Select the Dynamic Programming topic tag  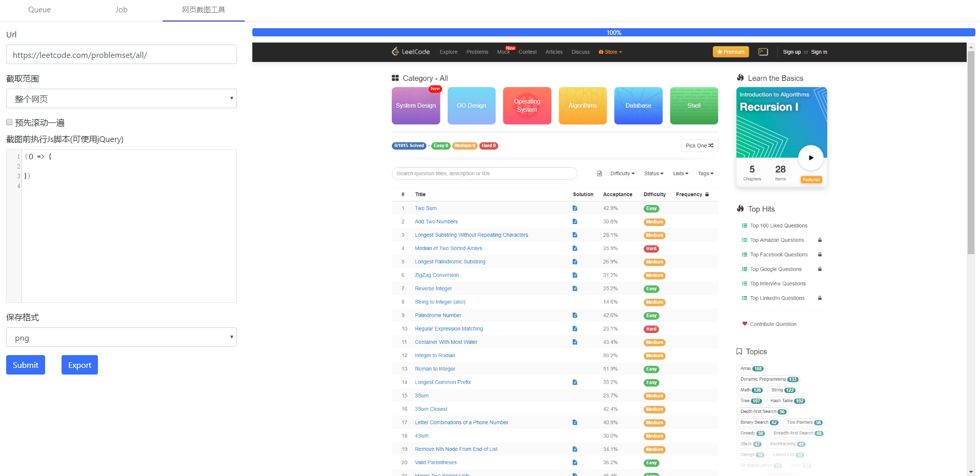[769, 379]
